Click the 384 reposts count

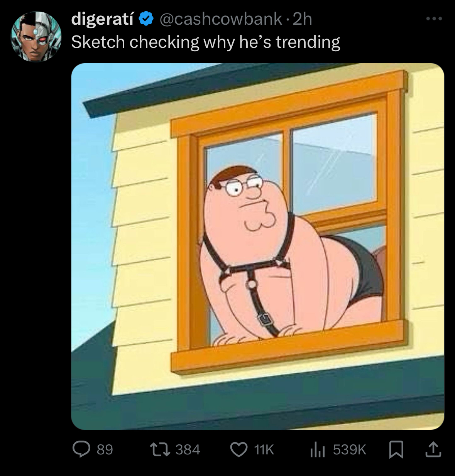[188, 449]
